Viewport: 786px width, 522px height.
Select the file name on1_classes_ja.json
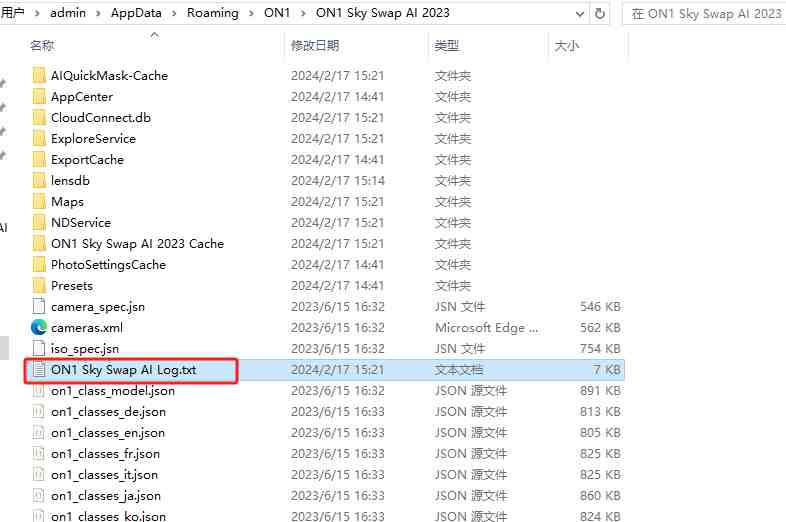(x=106, y=496)
